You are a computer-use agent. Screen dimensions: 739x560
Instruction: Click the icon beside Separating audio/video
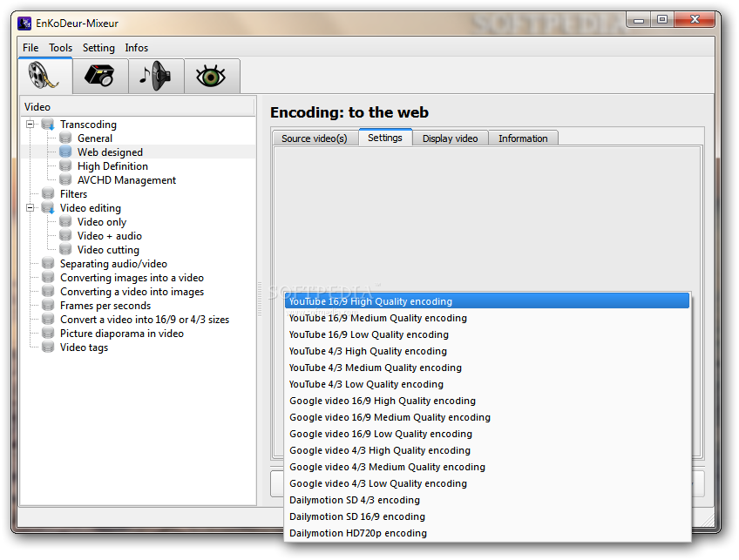click(48, 263)
